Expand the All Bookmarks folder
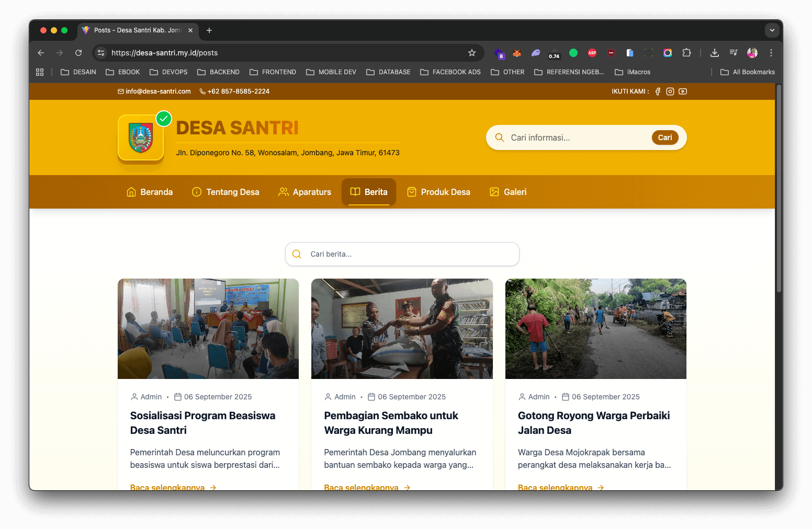The height and width of the screenshot is (529, 812). coord(748,72)
